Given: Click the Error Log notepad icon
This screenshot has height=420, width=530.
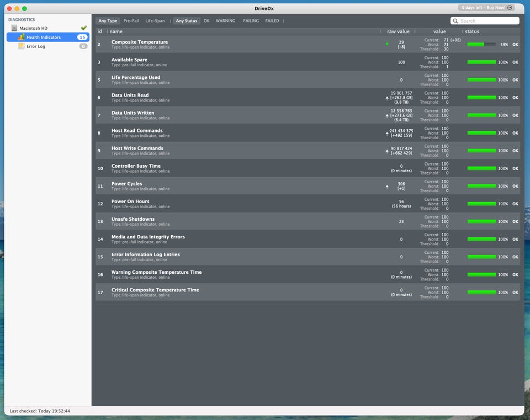Looking at the screenshot, I should [21, 46].
